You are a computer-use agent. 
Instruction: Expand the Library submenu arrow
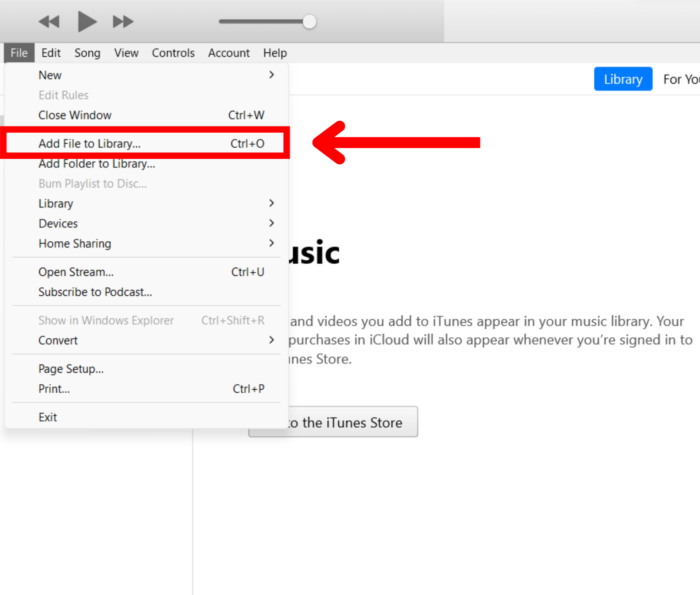[x=271, y=203]
